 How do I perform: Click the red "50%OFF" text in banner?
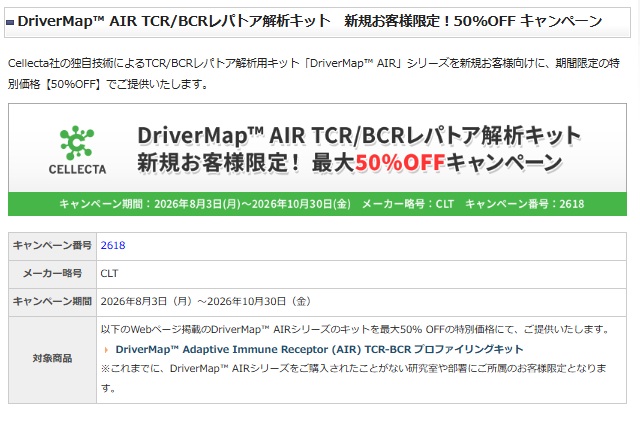400,162
